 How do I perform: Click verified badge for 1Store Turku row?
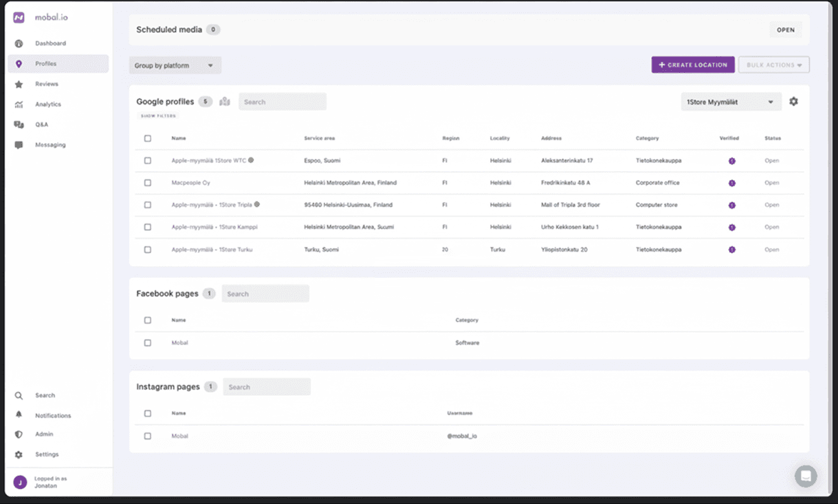pyautogui.click(x=731, y=250)
